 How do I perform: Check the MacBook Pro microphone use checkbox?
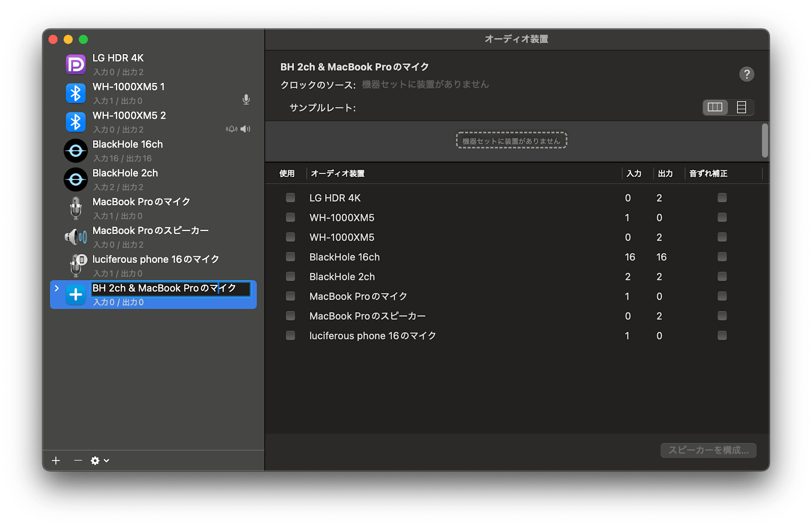(290, 296)
